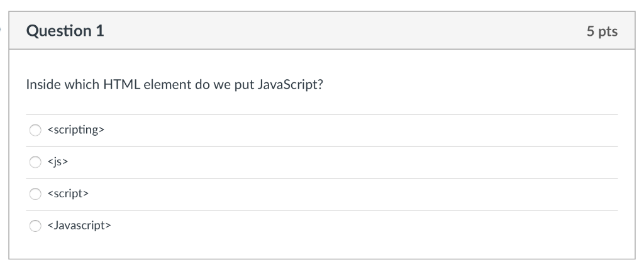Click the word "HTML" in the question prompt
This screenshot has height=262, width=644.
point(122,84)
